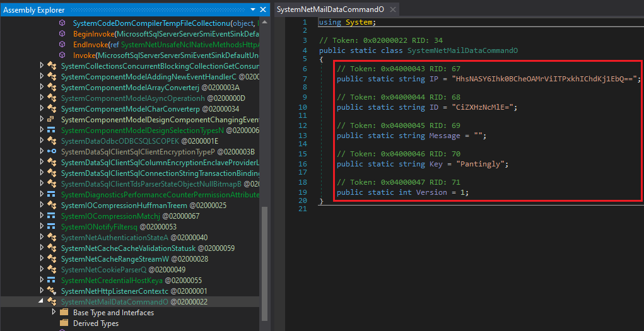The height and width of the screenshot is (331, 644).
Task: Close the Assembly Explorer panel
Action: click(263, 9)
